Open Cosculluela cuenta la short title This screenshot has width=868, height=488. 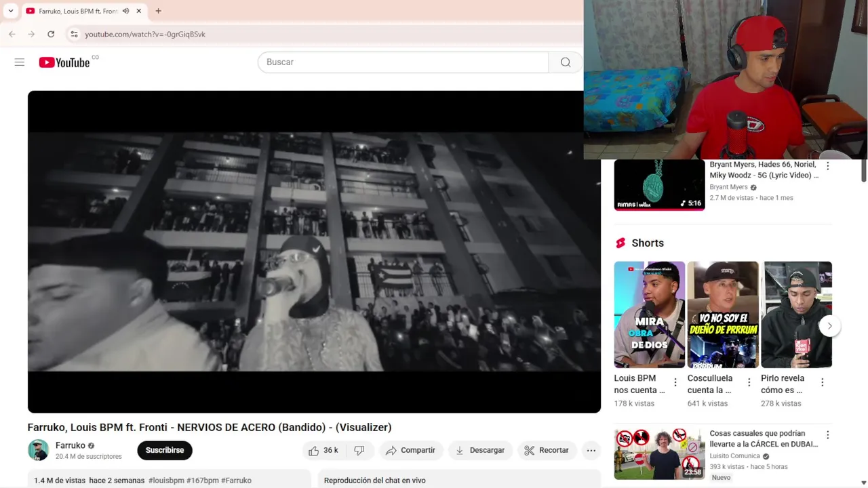pos(710,384)
